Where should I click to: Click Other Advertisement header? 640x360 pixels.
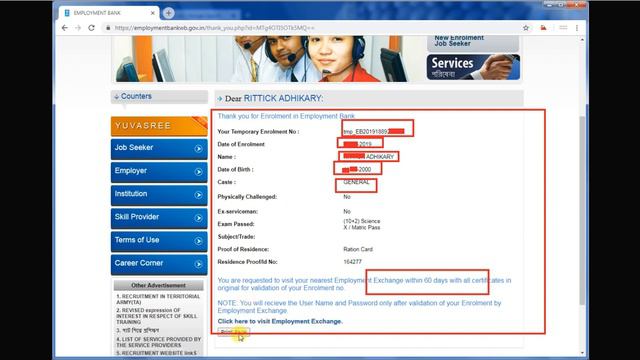[x=158, y=285]
